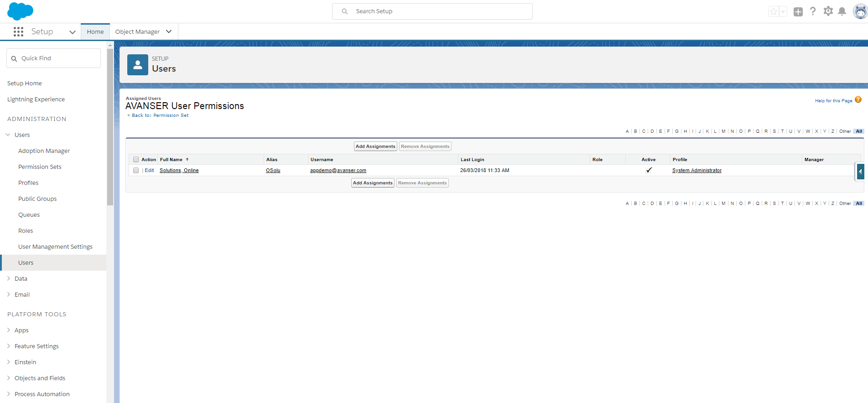Toggle the select-all checkbox in Action header
This screenshot has width=868, height=403.
point(136,159)
